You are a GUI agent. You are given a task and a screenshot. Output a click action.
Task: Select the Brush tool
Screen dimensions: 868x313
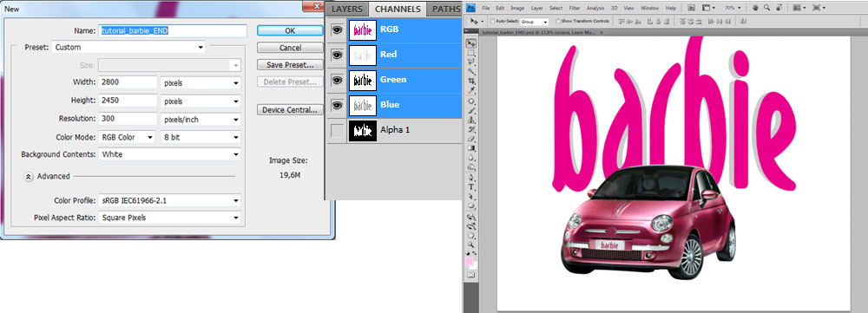pyautogui.click(x=471, y=111)
